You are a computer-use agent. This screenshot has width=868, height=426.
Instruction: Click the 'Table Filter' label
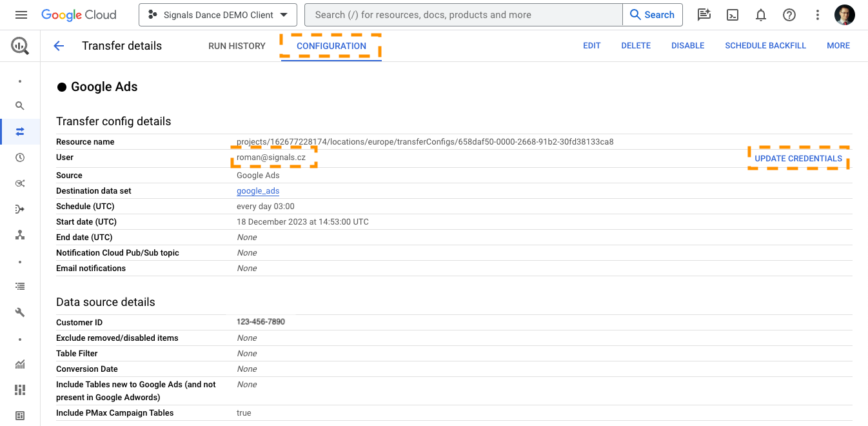click(x=77, y=354)
